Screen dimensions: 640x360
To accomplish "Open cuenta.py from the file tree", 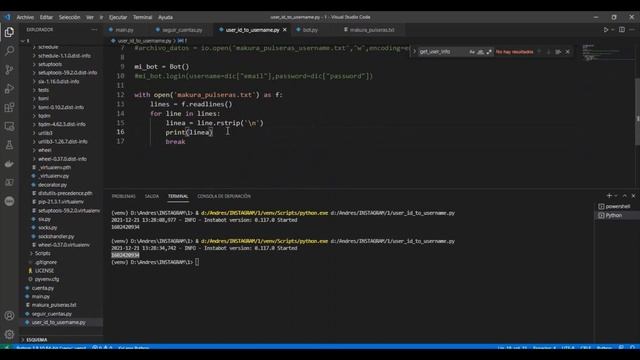I will tap(42, 288).
